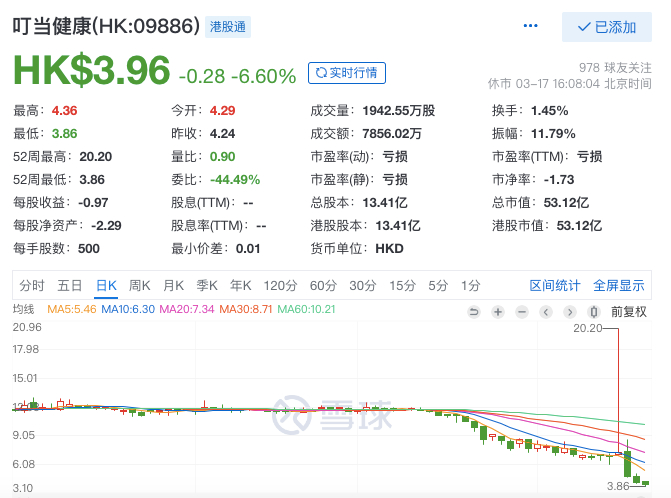
Task: Open 全屏显示 fullscreen chart view
Action: (x=618, y=285)
